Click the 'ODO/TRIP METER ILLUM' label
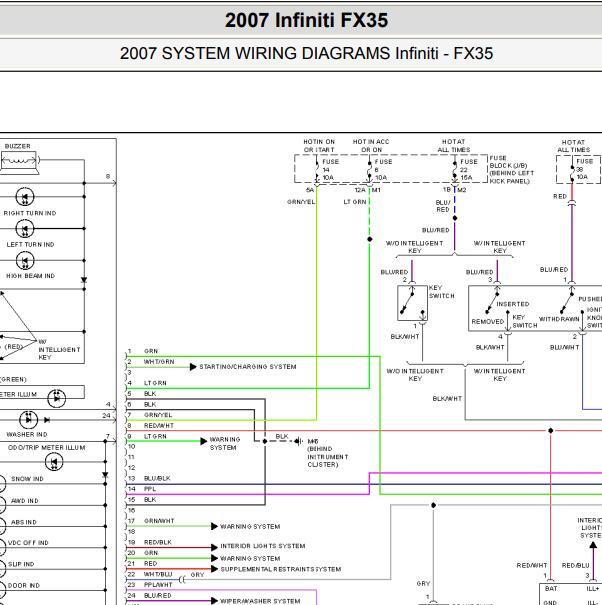Screen dimensions: 602x605 (47, 448)
